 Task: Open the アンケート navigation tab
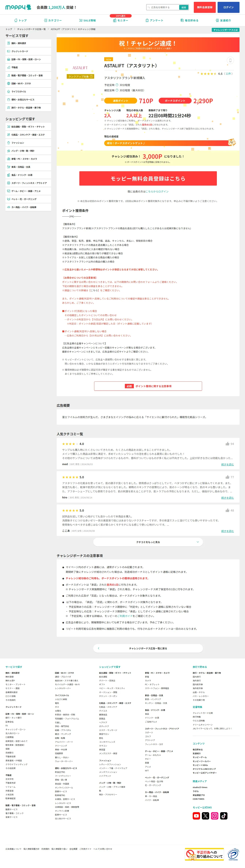[x=154, y=20]
